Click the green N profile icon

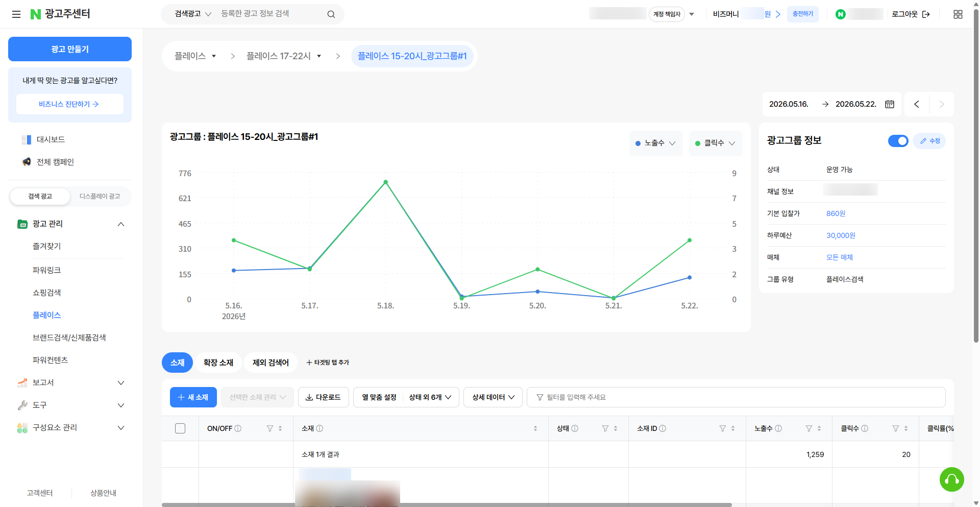click(x=841, y=14)
